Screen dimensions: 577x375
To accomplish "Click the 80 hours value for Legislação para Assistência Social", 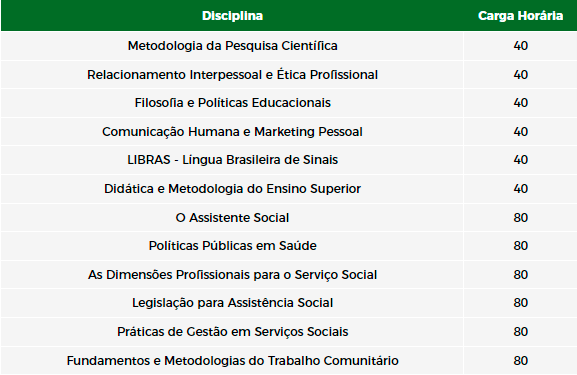I will 520,303.
